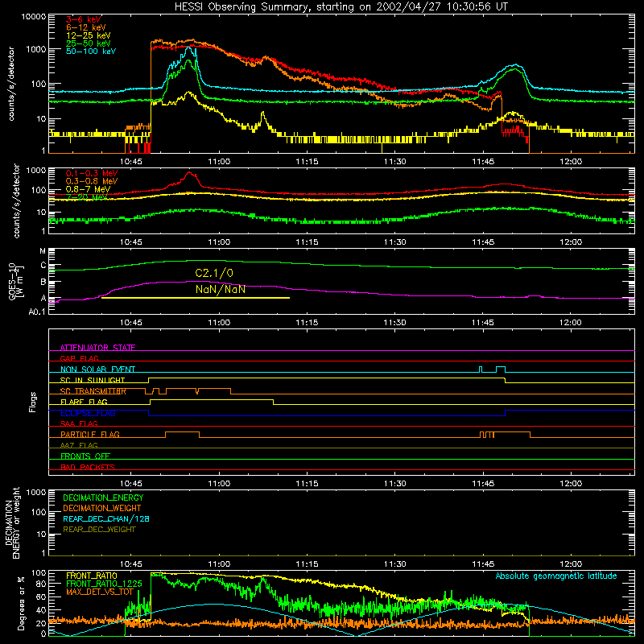Viewport: 644px width, 644px height.
Task: Click the M tick label on GOES axis
Action: click(43, 251)
